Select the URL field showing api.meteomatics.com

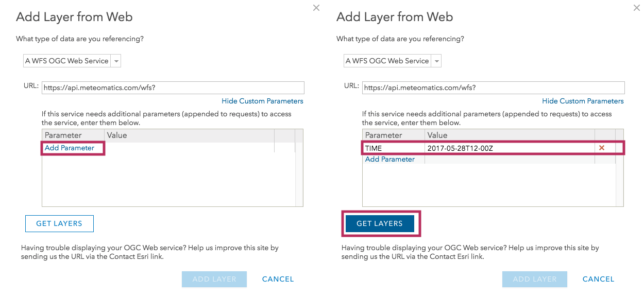(x=493, y=88)
